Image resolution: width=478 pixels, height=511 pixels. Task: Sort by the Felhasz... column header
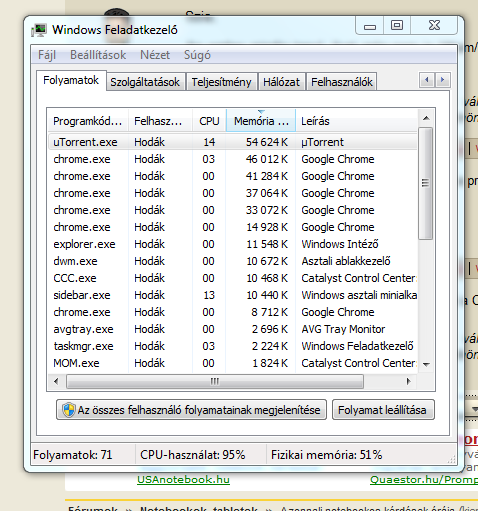[x=160, y=121]
